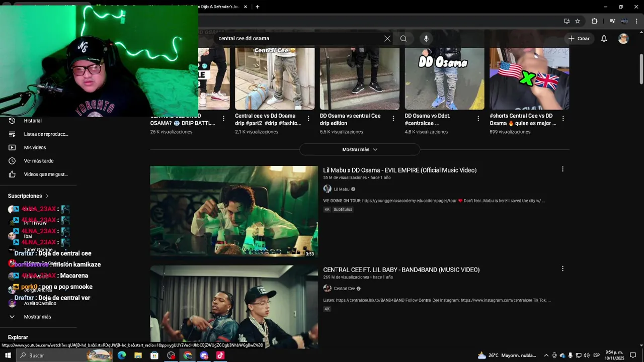Image resolution: width=644 pixels, height=362 pixels.
Task: Open the taskbar clock showing 9:54 p. m.
Action: (x=615, y=355)
